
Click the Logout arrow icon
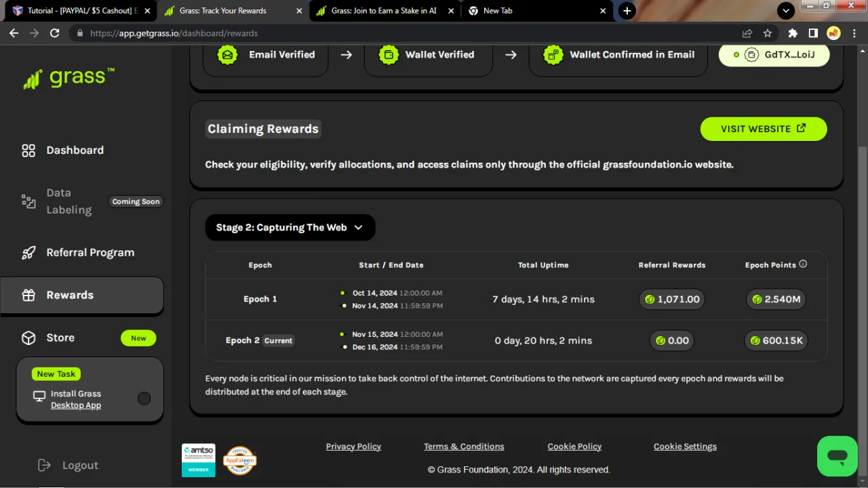[x=45, y=465]
